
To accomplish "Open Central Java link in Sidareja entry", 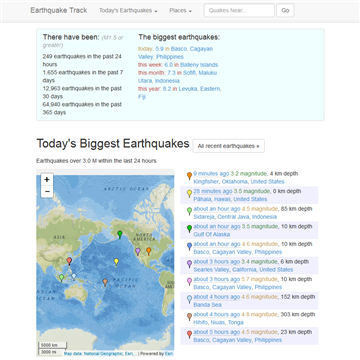I will click(234, 217).
